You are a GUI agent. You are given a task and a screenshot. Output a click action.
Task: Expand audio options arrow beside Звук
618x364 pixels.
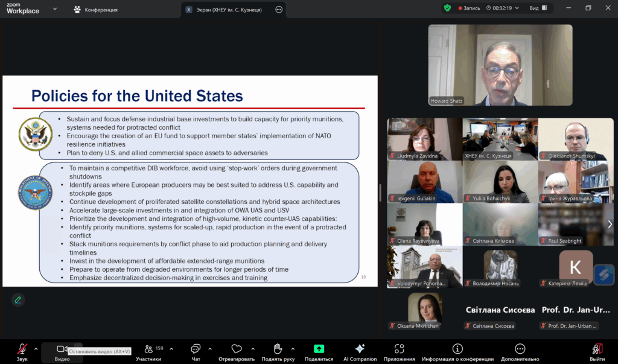pyautogui.click(x=36, y=349)
